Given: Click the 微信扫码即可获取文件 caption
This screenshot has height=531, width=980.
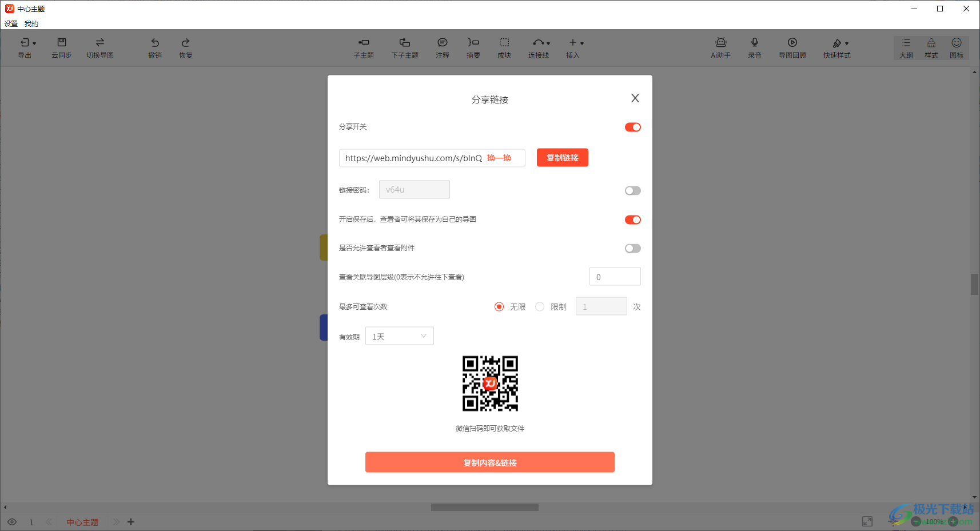Looking at the screenshot, I should tap(490, 429).
